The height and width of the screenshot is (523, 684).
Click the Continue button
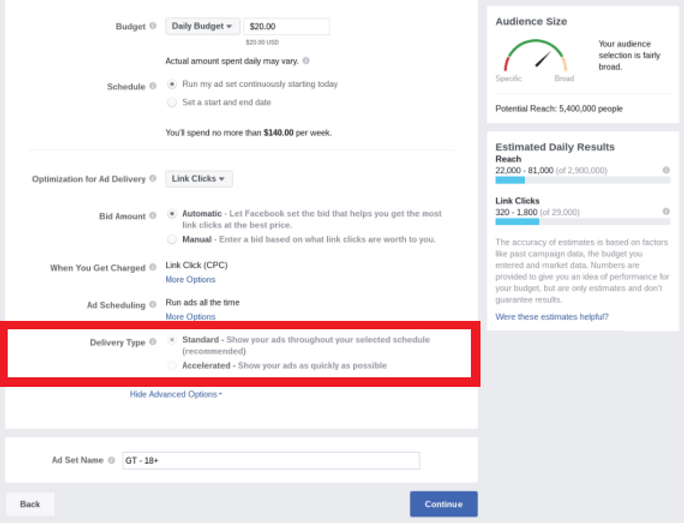point(444,504)
